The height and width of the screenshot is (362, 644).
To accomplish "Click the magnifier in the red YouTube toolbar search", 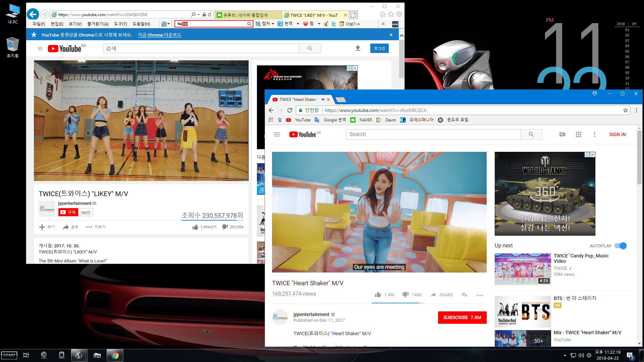I will pyautogui.click(x=249, y=24).
